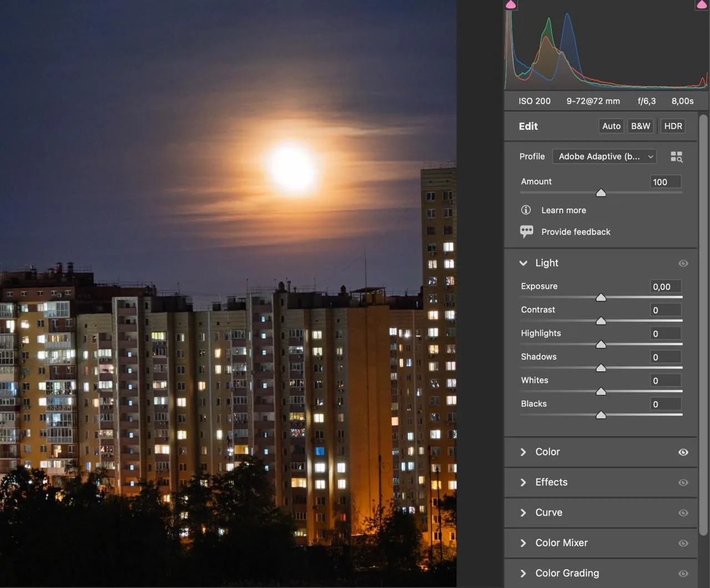710x588 pixels.
Task: Toggle Color panel visibility eye
Action: pyautogui.click(x=683, y=452)
